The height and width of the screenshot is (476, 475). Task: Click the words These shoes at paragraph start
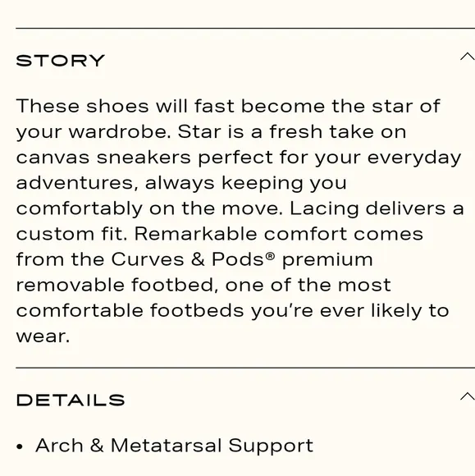pos(83,106)
